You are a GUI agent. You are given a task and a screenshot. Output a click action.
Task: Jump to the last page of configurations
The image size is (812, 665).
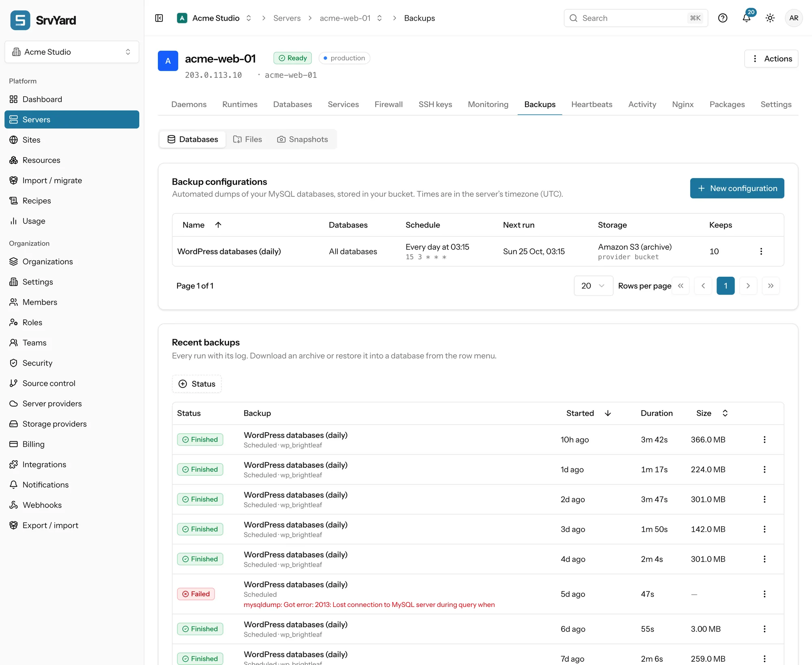click(x=771, y=286)
